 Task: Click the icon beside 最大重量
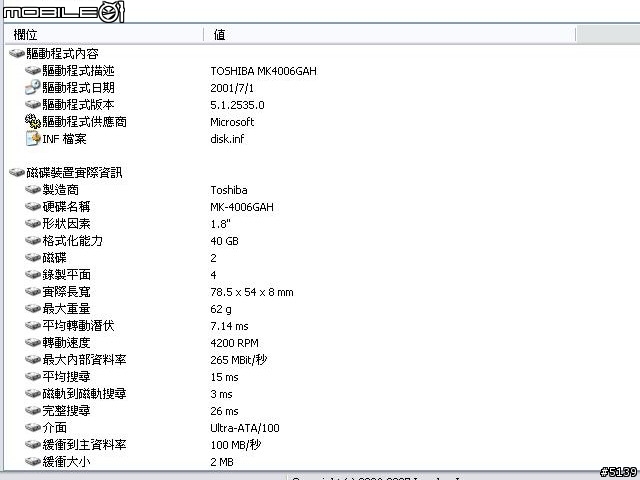click(x=33, y=309)
